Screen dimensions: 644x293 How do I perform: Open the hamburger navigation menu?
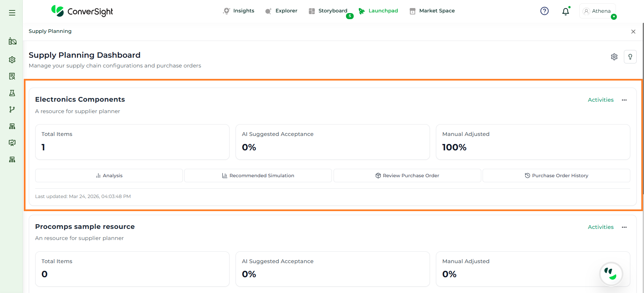pos(12,13)
